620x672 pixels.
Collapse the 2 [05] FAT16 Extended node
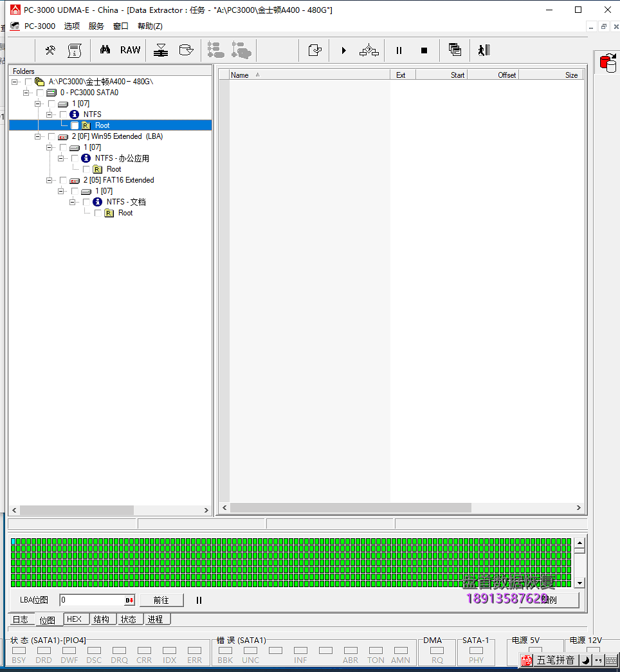[49, 180]
